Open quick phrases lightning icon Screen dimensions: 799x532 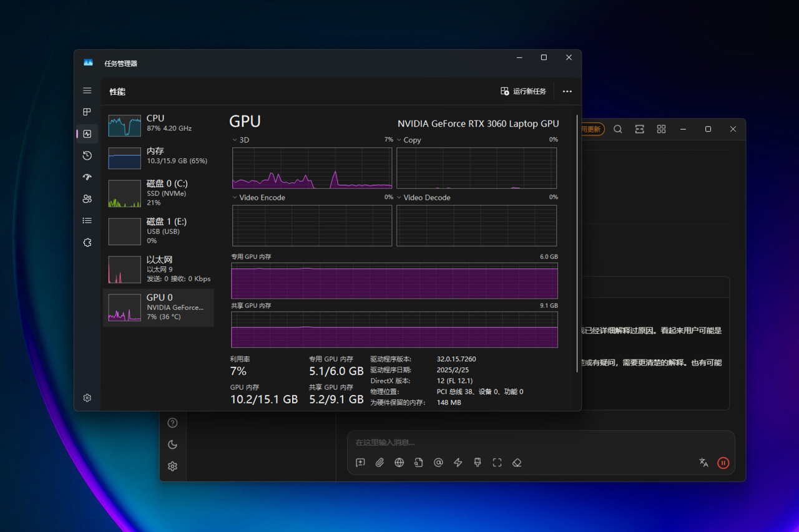[458, 463]
